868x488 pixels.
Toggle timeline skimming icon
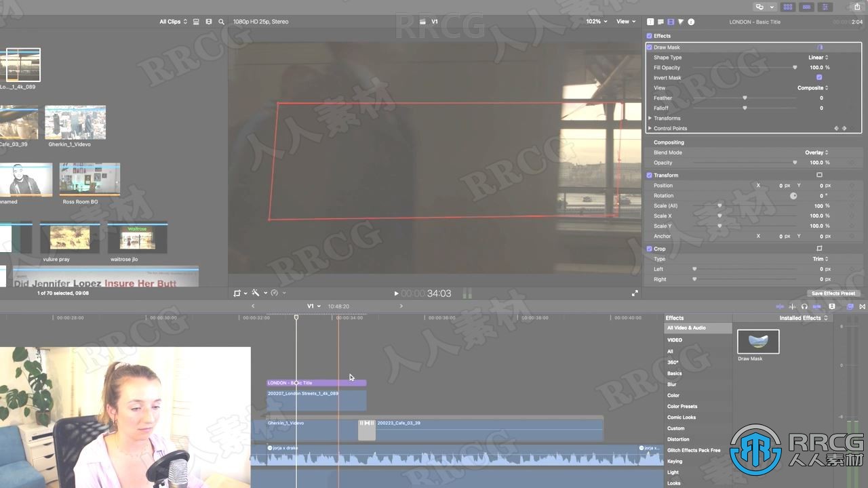point(780,306)
